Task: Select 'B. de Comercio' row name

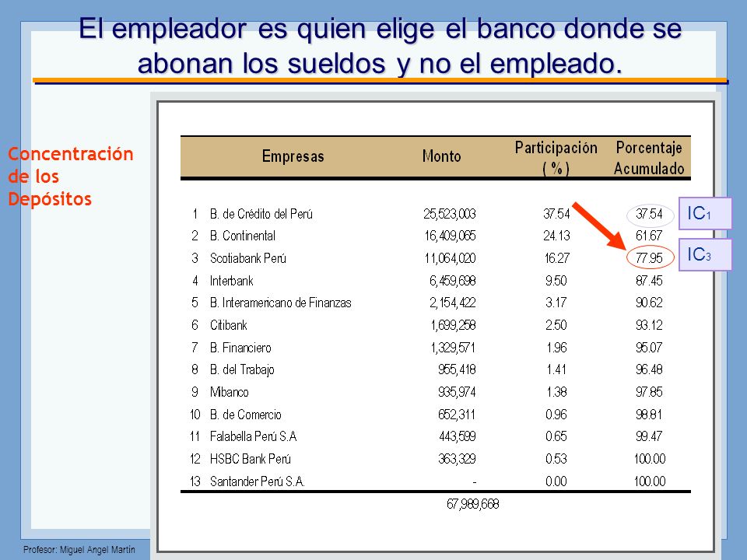Action: point(245,415)
